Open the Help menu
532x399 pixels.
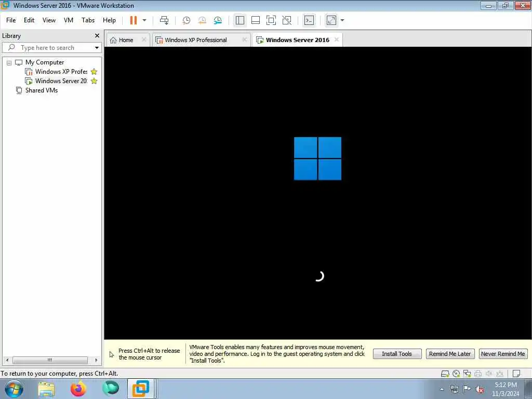(x=109, y=20)
